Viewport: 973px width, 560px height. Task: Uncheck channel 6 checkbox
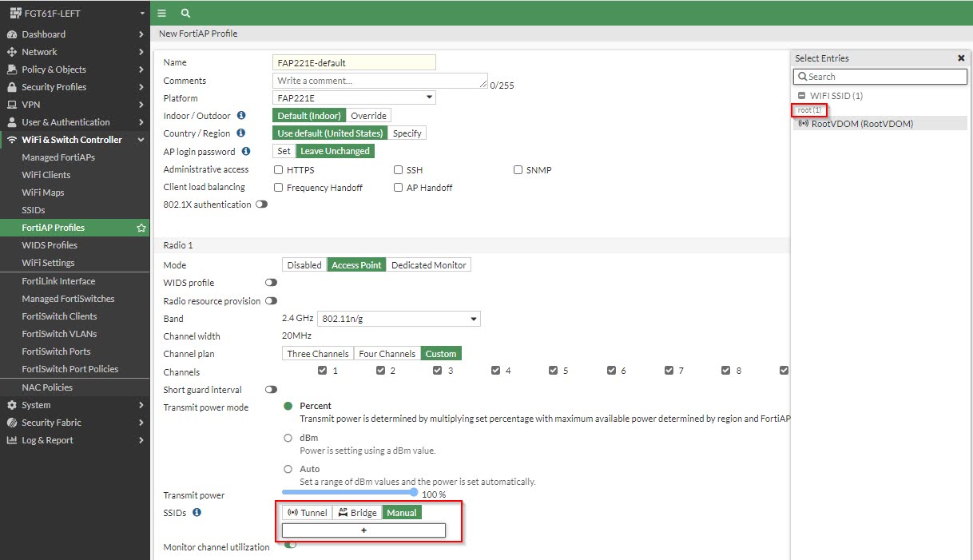[611, 371]
